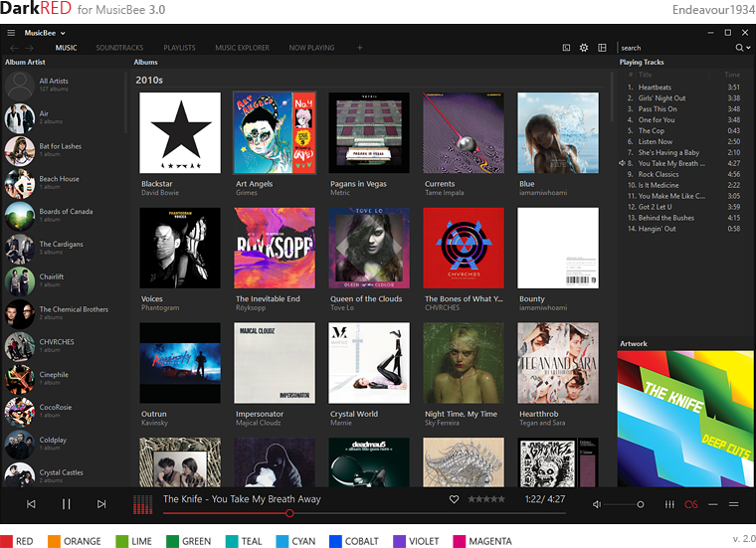This screenshot has height=548, width=756.
Task: Switch to the Playlists tab
Action: tap(179, 48)
